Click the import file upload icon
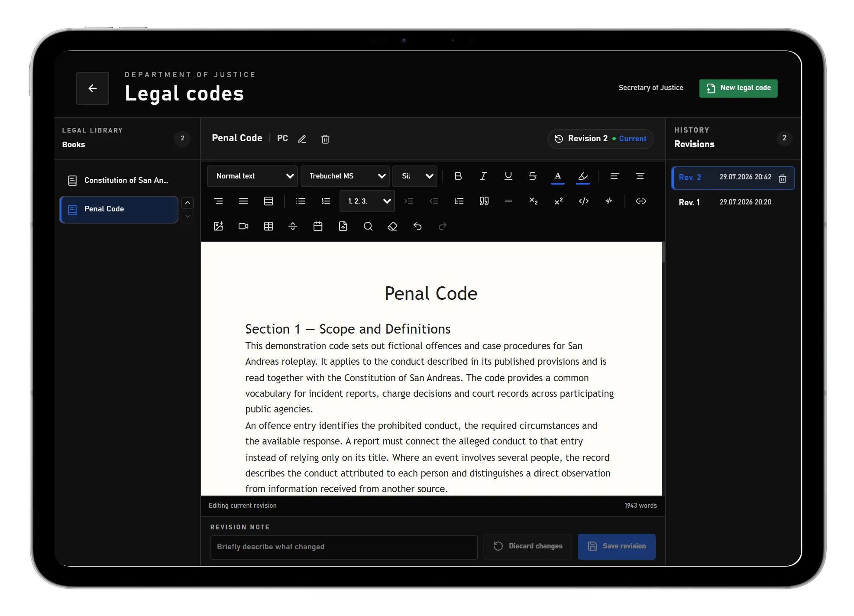Viewport: 854px width, 616px height. (343, 226)
